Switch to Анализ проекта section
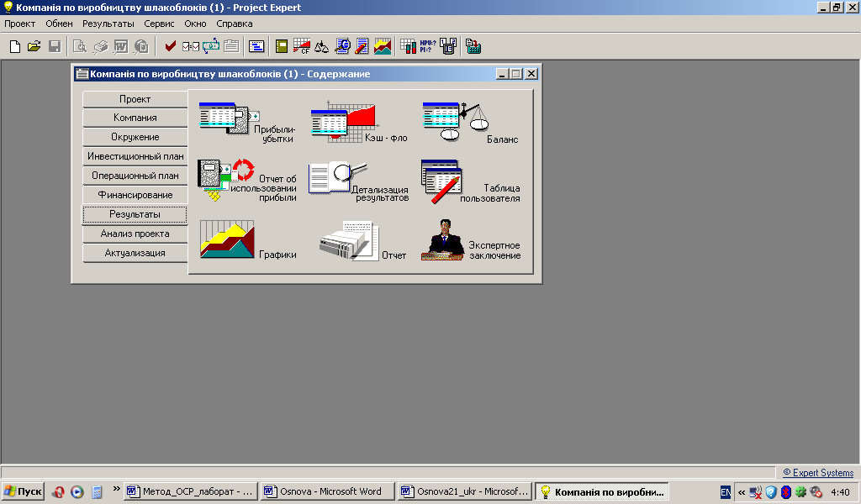This screenshot has height=504, width=861. point(135,234)
